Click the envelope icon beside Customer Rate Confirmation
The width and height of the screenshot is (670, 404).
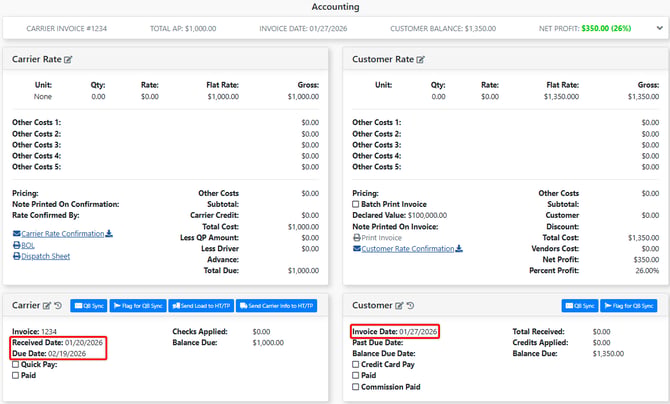[356, 248]
